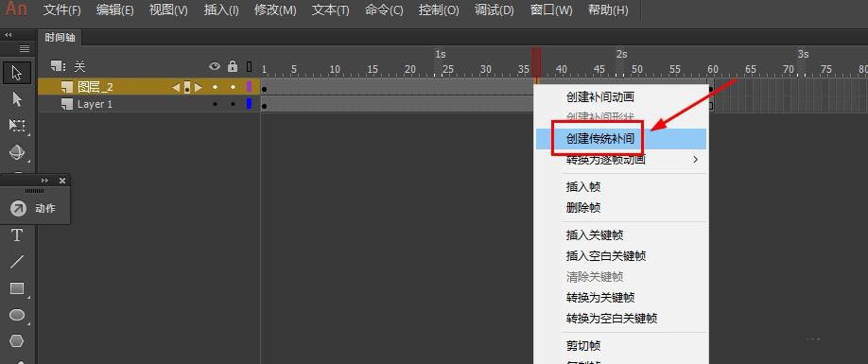Select the Selection arrow tool
868x364 pixels.
[17, 73]
